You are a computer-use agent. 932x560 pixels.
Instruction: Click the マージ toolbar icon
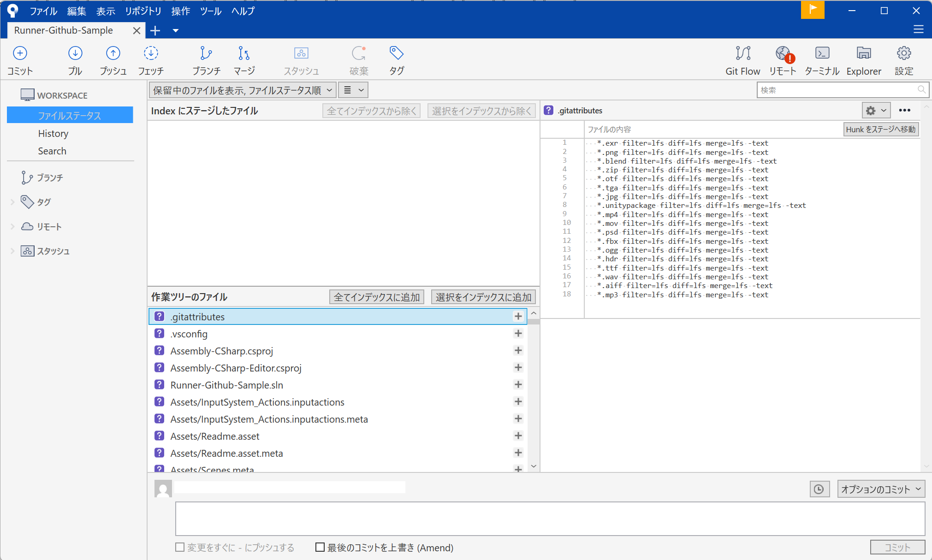click(x=244, y=60)
